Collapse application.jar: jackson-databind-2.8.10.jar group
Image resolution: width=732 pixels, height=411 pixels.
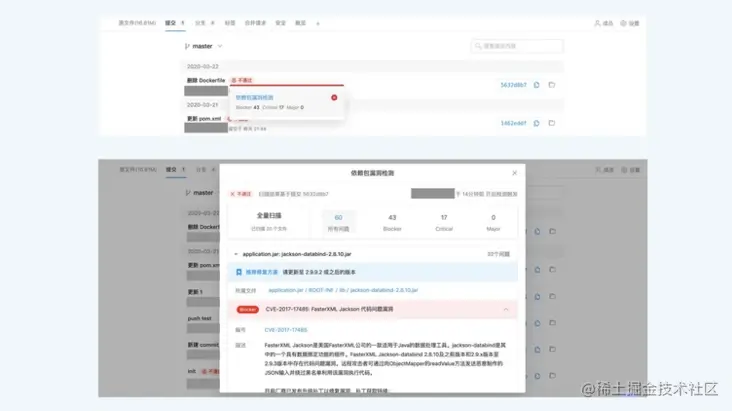click(x=236, y=254)
